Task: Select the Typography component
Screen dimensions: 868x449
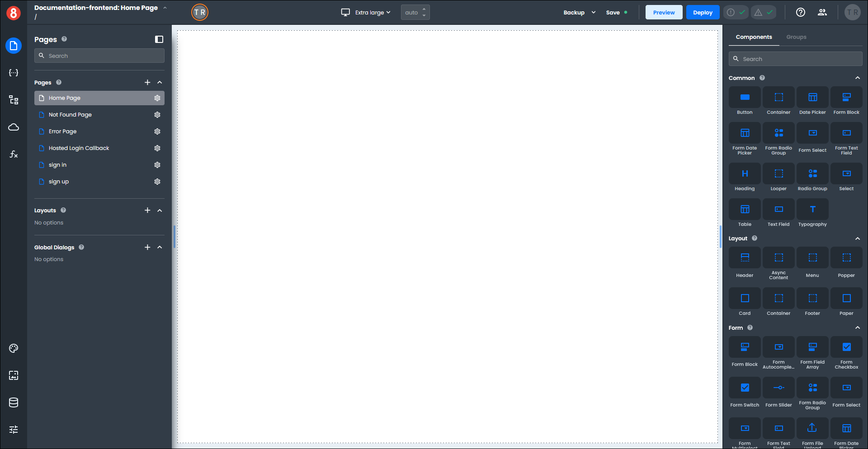Action: pyautogui.click(x=812, y=214)
